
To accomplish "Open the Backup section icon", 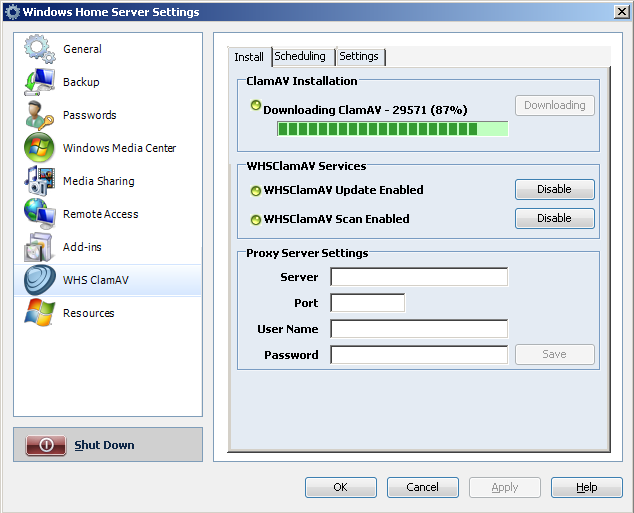I will pos(39,82).
